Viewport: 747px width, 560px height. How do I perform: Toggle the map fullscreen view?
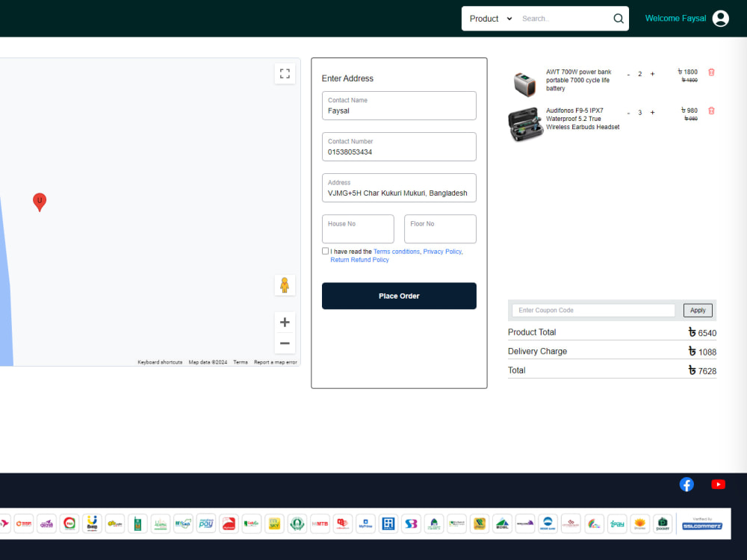coord(285,74)
